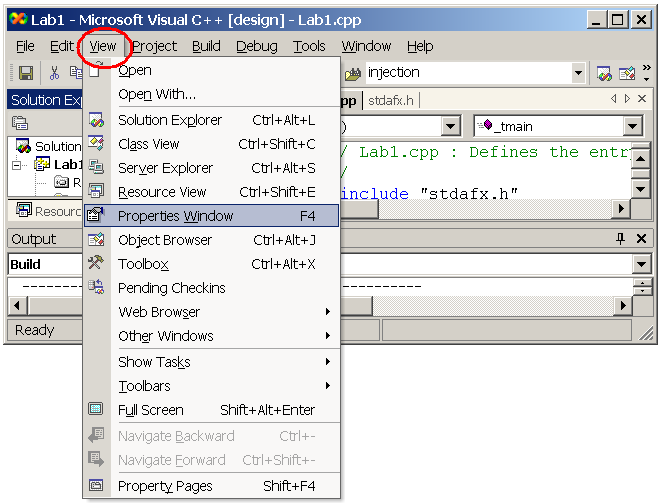Click the Resource View icon in the View menu

(96, 192)
